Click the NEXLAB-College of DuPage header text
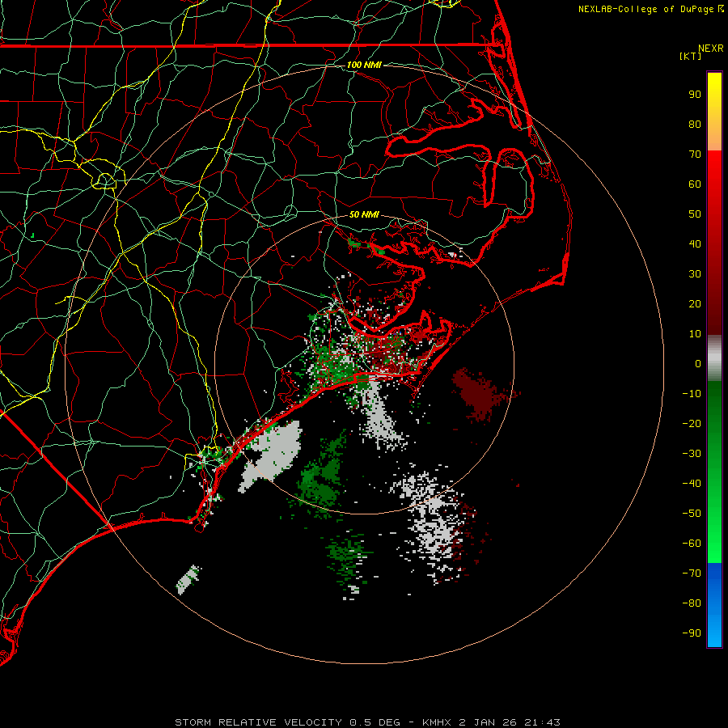This screenshot has height=728, width=728. coord(650,9)
